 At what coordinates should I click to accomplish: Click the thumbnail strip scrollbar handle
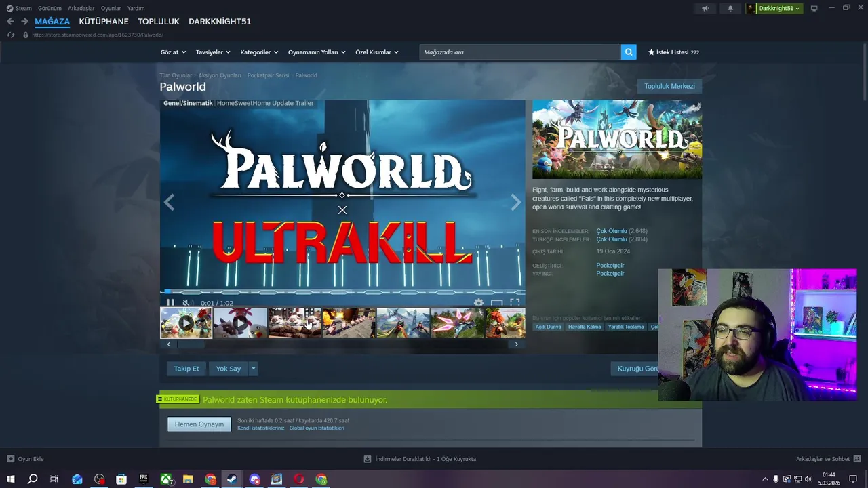point(191,344)
